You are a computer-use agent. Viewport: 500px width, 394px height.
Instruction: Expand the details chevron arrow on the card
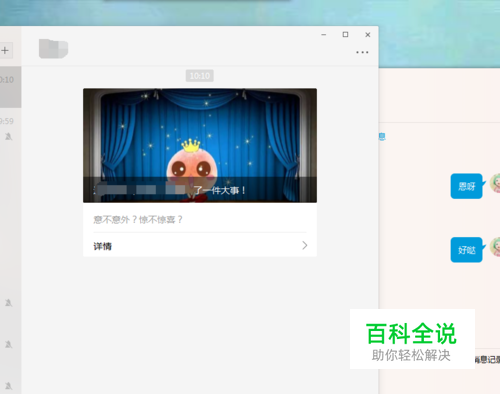305,246
